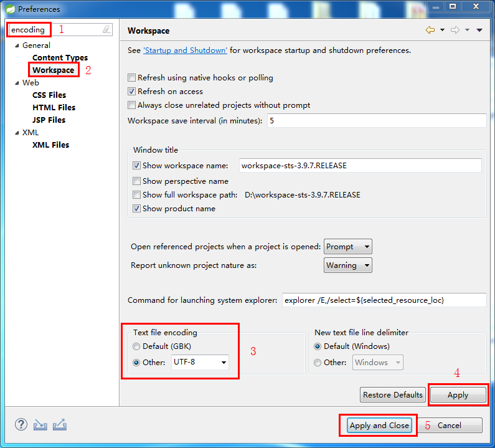Click Restore Defaults button
This screenshot has height=448, width=495.
point(393,395)
